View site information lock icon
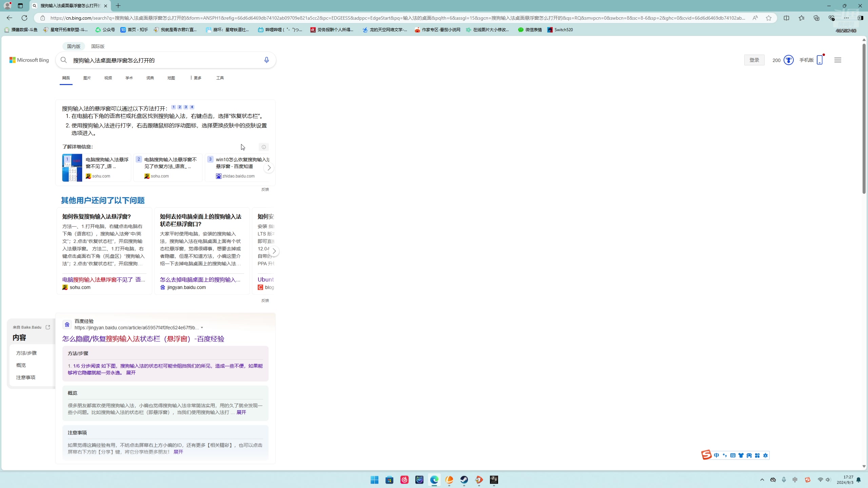This screenshot has height=488, width=868. (x=43, y=18)
